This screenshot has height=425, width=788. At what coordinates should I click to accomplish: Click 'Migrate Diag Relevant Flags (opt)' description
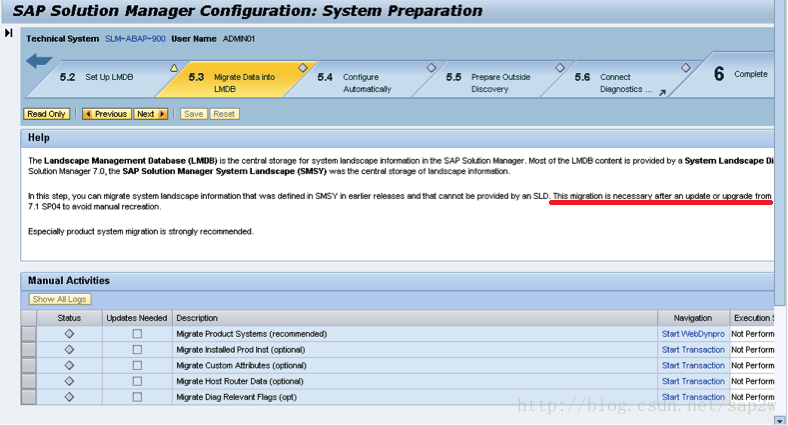(x=236, y=397)
